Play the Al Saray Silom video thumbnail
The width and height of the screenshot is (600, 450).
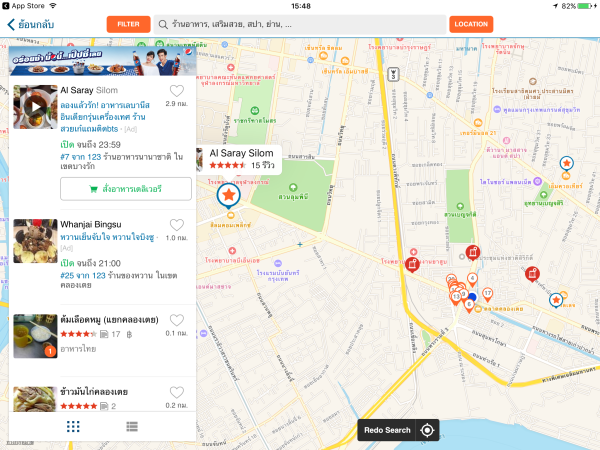[x=35, y=107]
